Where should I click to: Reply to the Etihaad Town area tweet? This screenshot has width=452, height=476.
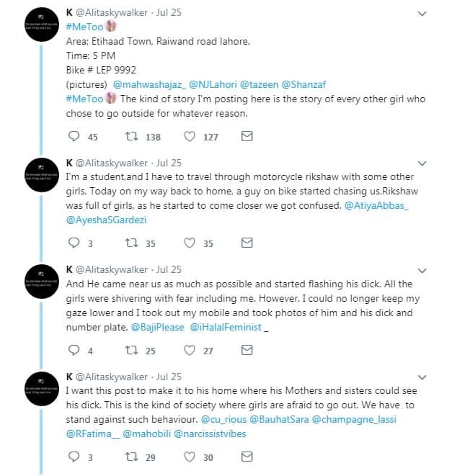point(72,137)
